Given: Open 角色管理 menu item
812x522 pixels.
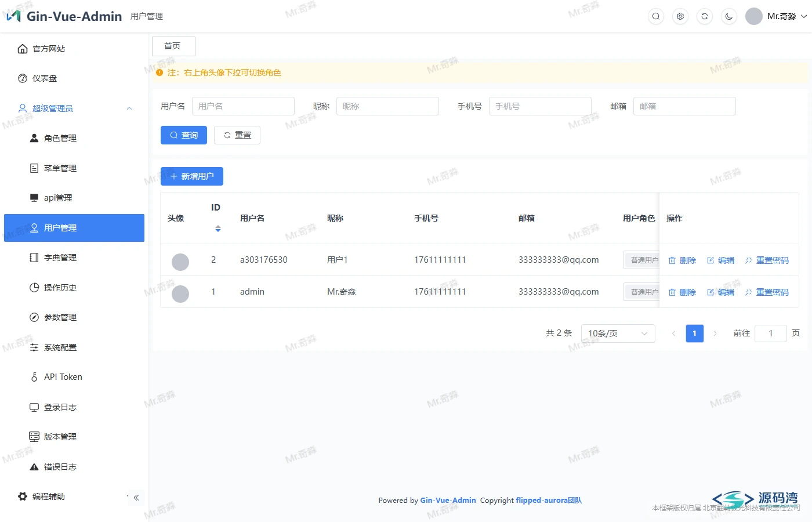Looking at the screenshot, I should click(x=74, y=138).
